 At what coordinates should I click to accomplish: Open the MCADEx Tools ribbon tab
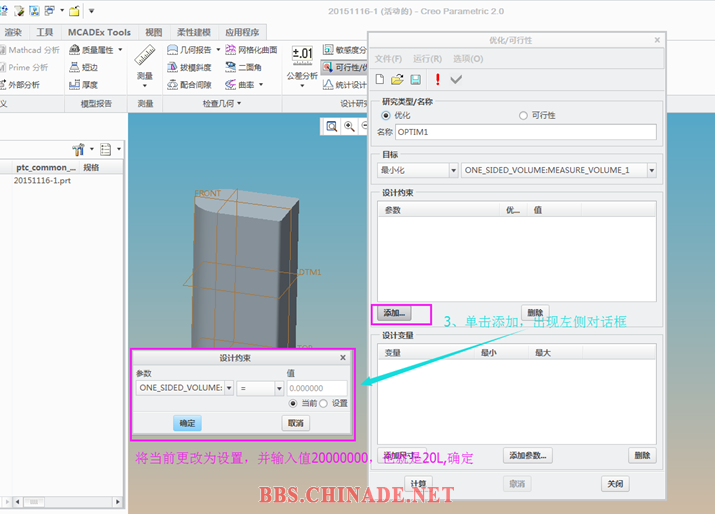pyautogui.click(x=99, y=32)
